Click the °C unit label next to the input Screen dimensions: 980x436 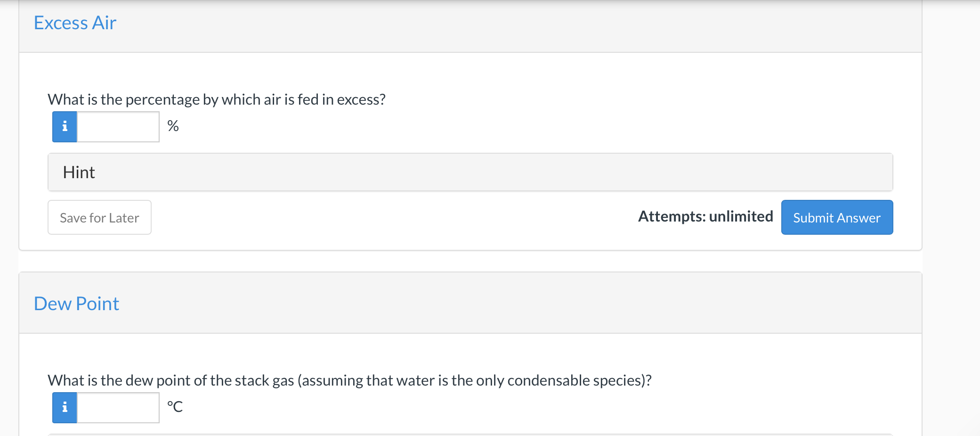point(175,406)
